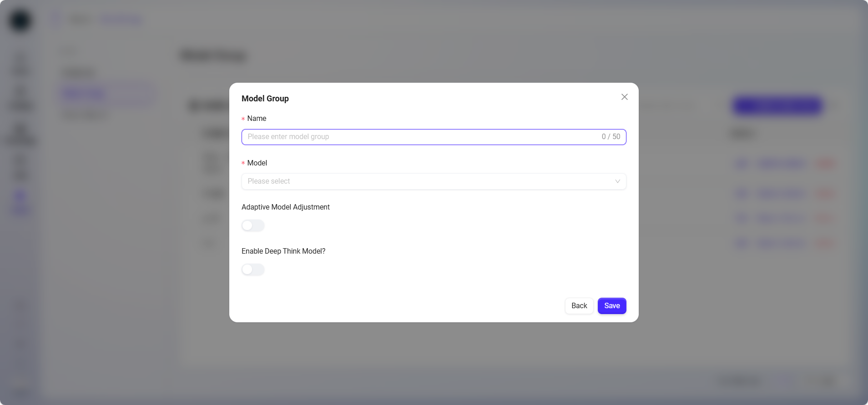Click the chevron arrow in Model field
The image size is (868, 405).
[x=617, y=181]
